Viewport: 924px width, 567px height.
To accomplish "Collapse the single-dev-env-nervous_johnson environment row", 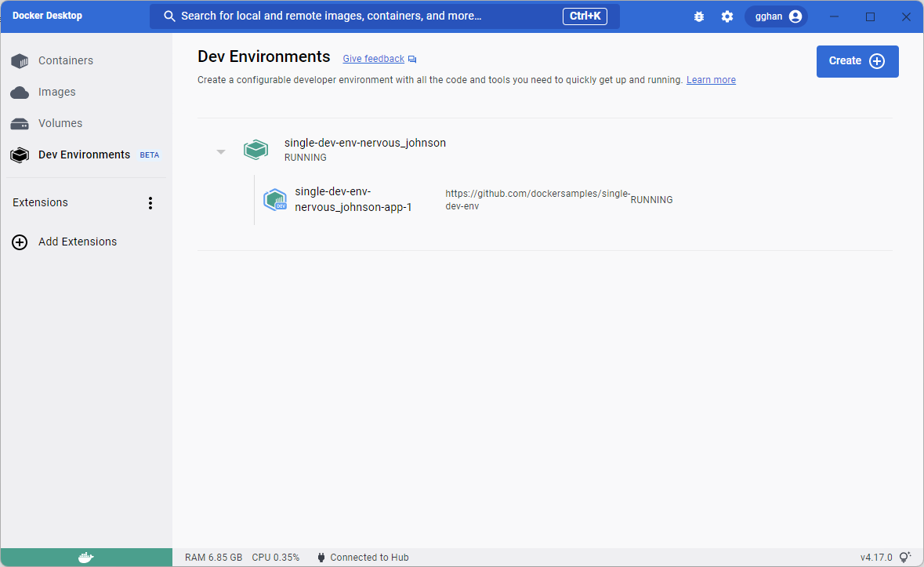I will (221, 152).
